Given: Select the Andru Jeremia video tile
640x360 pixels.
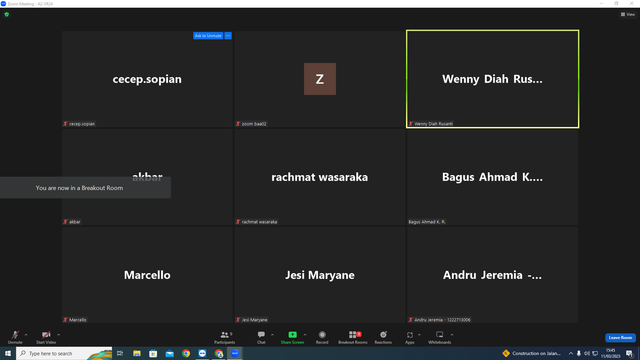Looking at the screenshot, I should (492, 275).
